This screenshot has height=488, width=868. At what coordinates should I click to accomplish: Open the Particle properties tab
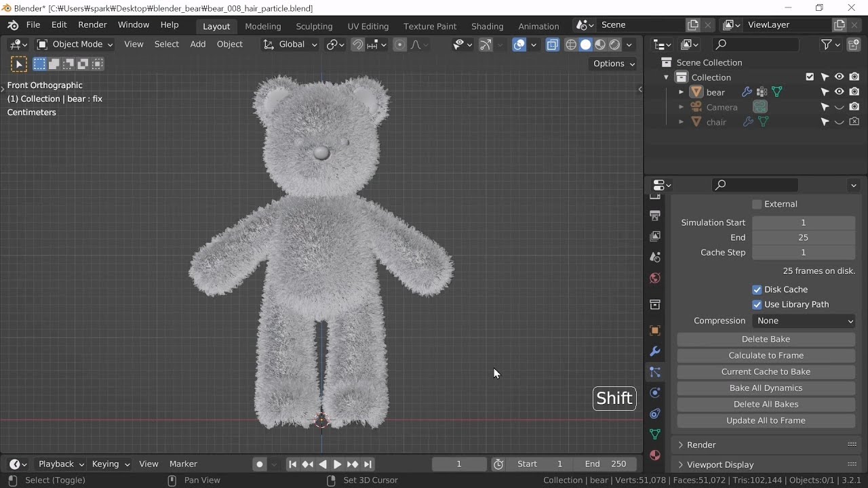coord(655,372)
